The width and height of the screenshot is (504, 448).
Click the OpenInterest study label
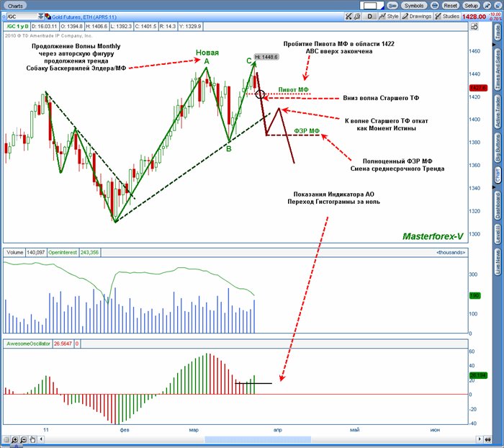(63, 253)
